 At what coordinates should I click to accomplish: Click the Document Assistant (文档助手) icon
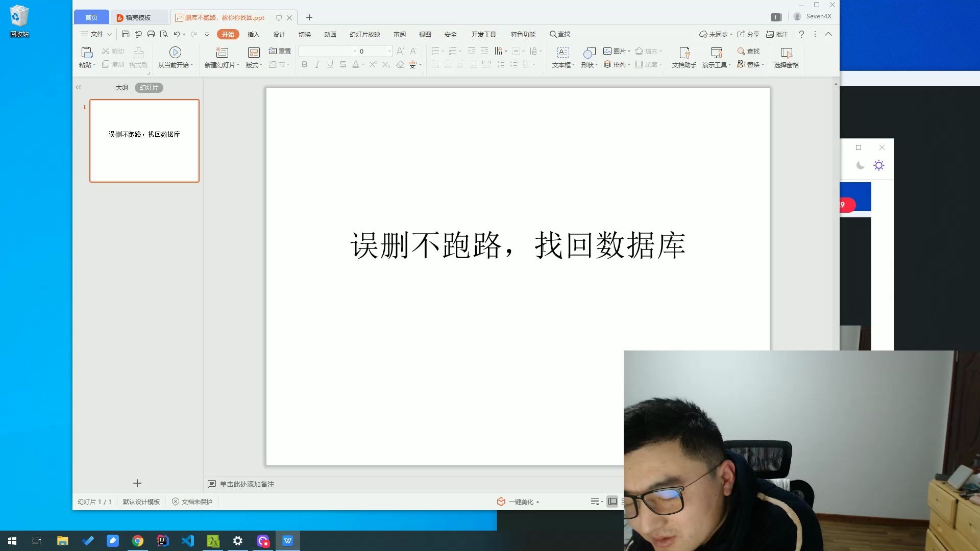point(684,53)
